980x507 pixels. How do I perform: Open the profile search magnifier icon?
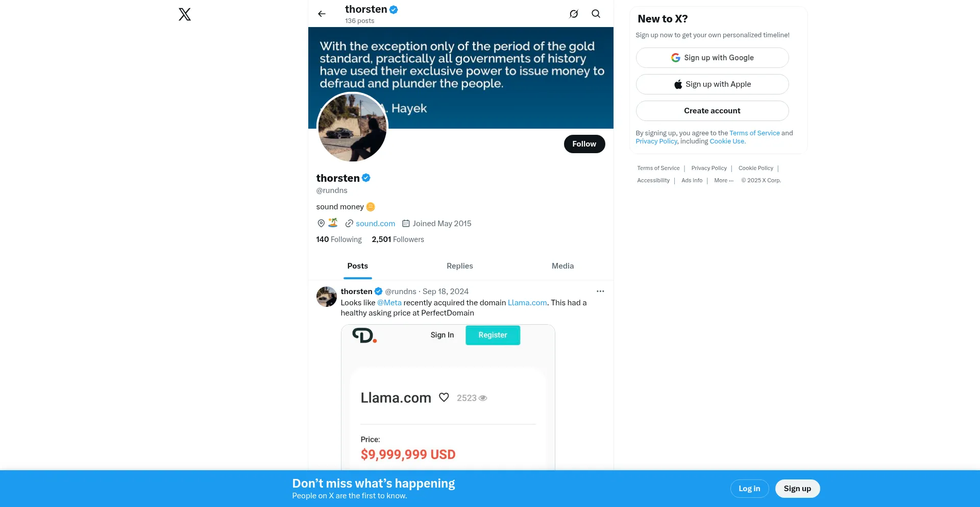tap(596, 14)
